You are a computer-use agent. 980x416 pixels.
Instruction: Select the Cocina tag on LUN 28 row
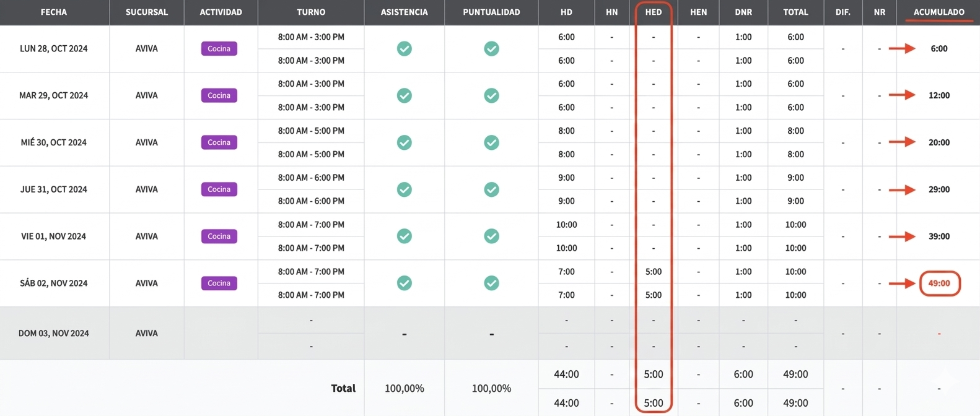tap(219, 48)
